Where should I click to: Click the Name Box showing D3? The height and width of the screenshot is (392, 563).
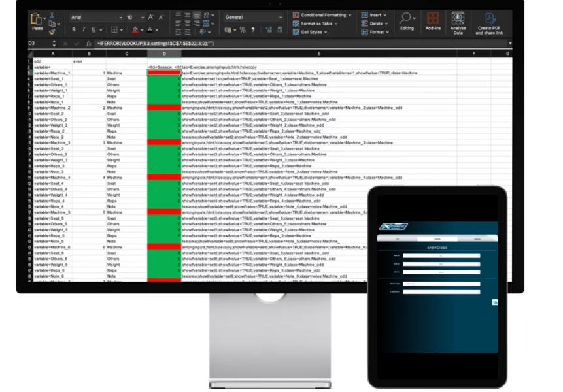click(39, 43)
